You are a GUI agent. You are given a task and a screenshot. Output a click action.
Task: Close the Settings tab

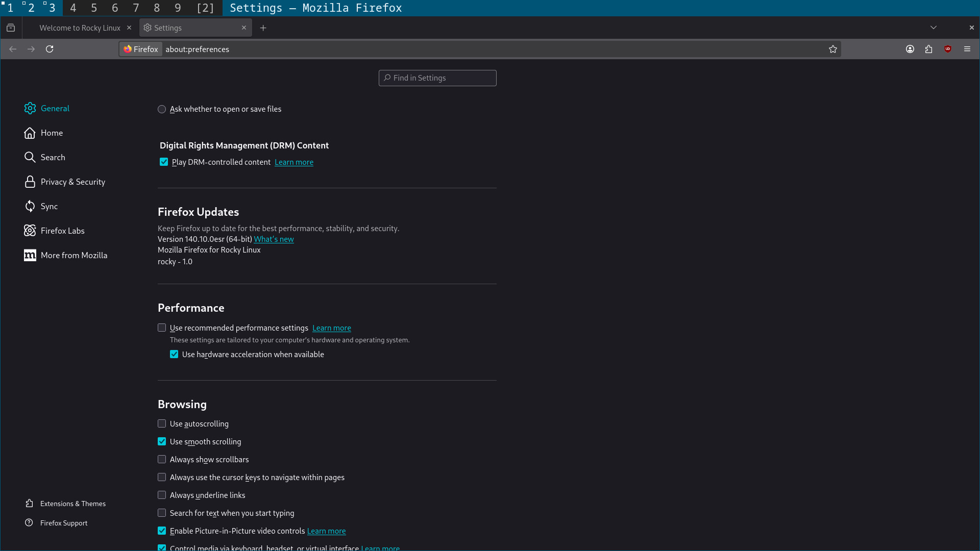click(244, 28)
